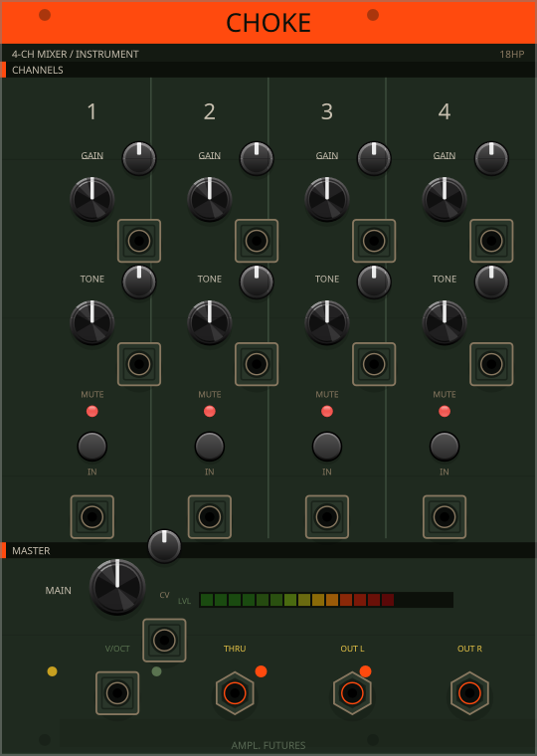Click the master CV input jack
The width and height of the screenshot is (537, 756).
(164, 641)
